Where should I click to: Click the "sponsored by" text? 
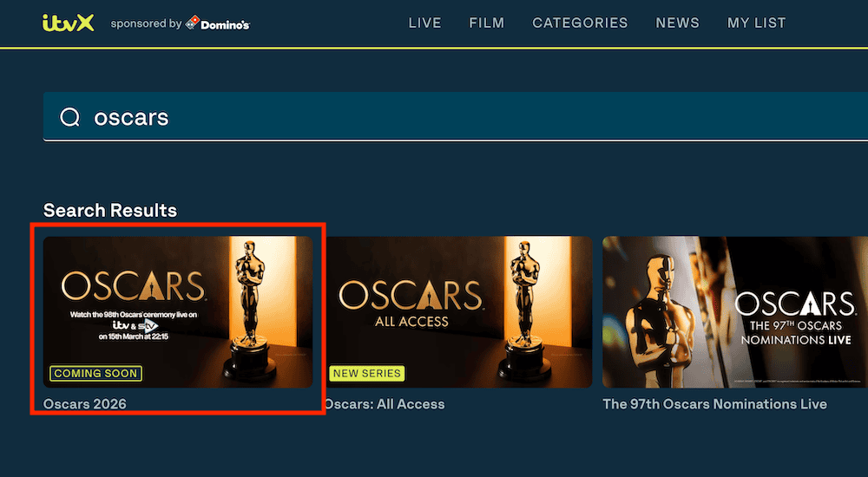pyautogui.click(x=145, y=24)
